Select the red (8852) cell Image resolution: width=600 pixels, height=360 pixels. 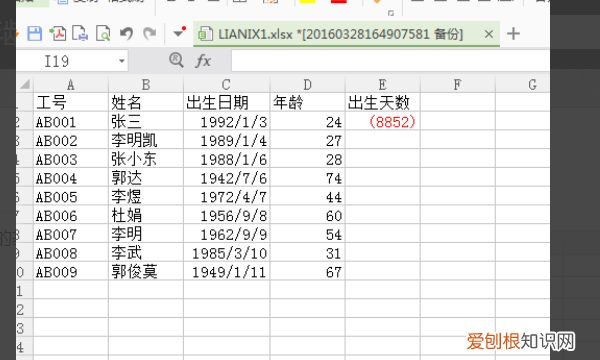(382, 121)
